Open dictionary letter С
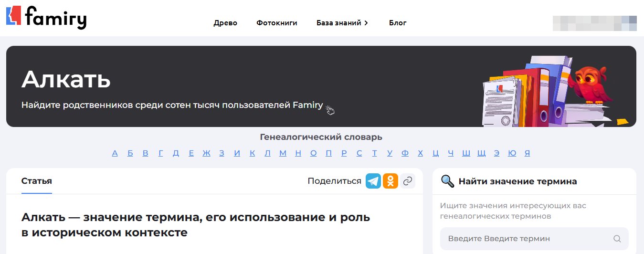This screenshot has height=254, width=644. click(359, 153)
